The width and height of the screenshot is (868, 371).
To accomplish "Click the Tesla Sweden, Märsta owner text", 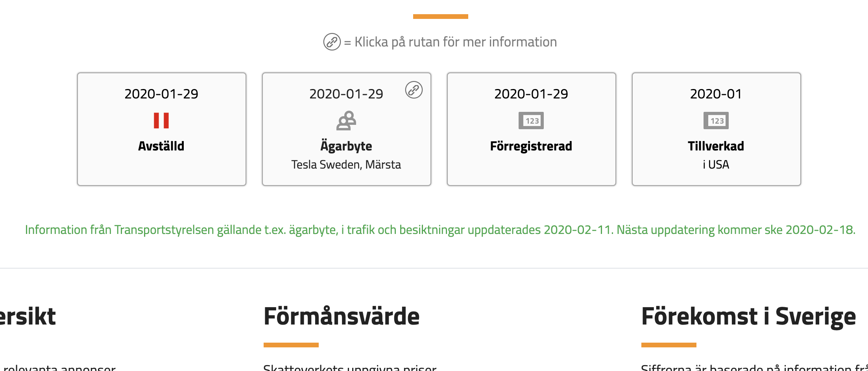I will (x=346, y=164).
